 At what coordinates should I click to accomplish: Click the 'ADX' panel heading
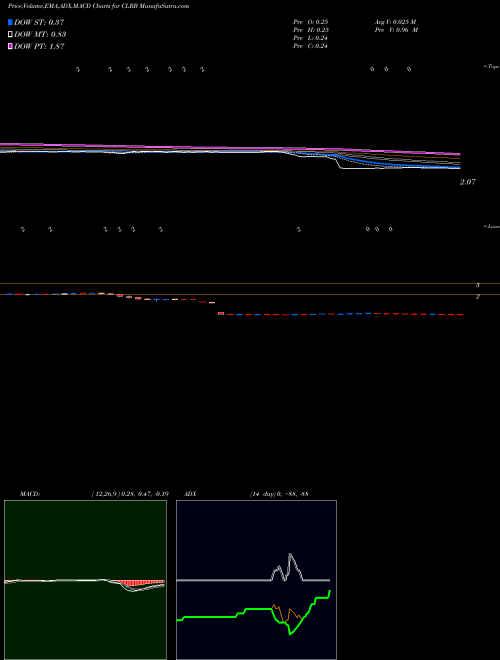pos(190,494)
